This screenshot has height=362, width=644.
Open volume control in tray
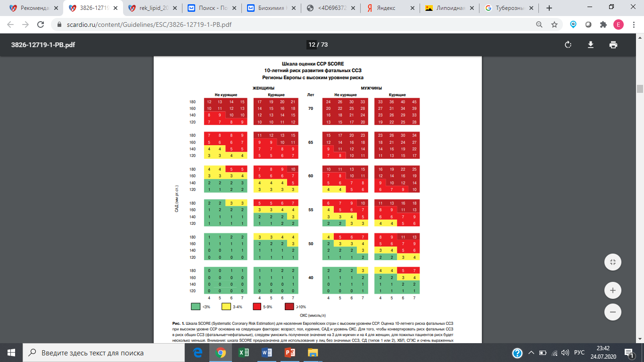[x=565, y=353]
